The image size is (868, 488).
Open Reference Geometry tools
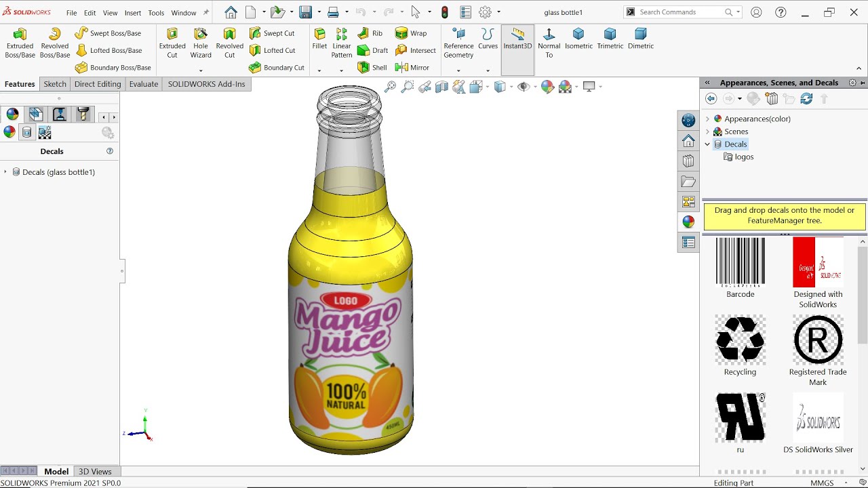point(458,43)
